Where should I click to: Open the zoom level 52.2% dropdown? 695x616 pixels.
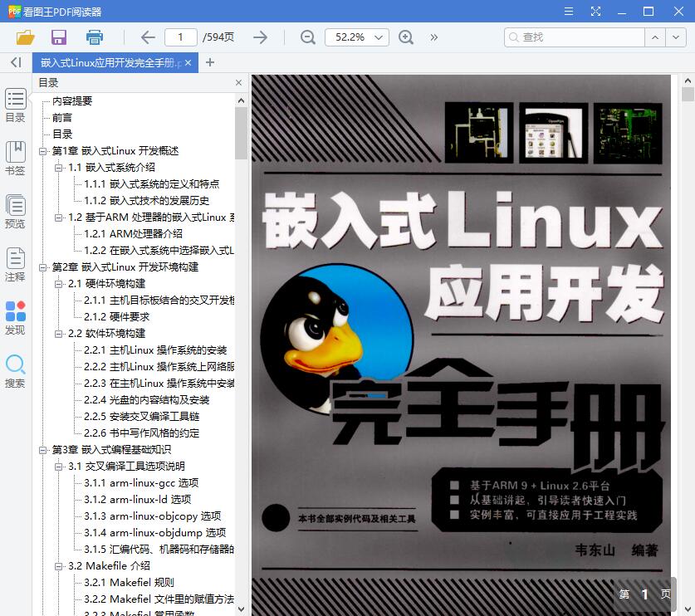coord(357,37)
